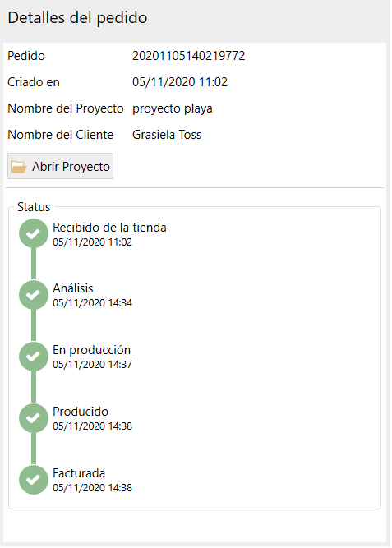Click the Detalles del pedido heading
This screenshot has height=548, width=392.
point(77,18)
